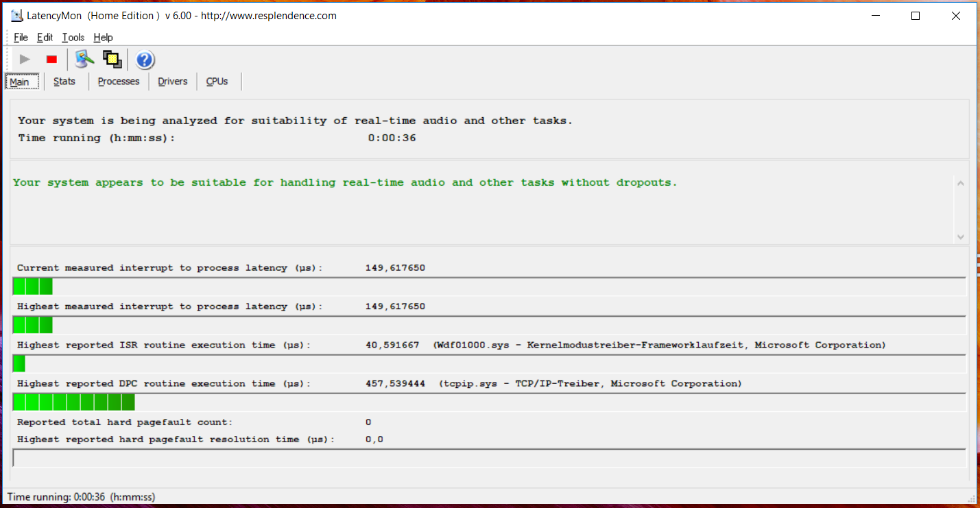
Task: Open the Tools menu
Action: [x=73, y=38]
